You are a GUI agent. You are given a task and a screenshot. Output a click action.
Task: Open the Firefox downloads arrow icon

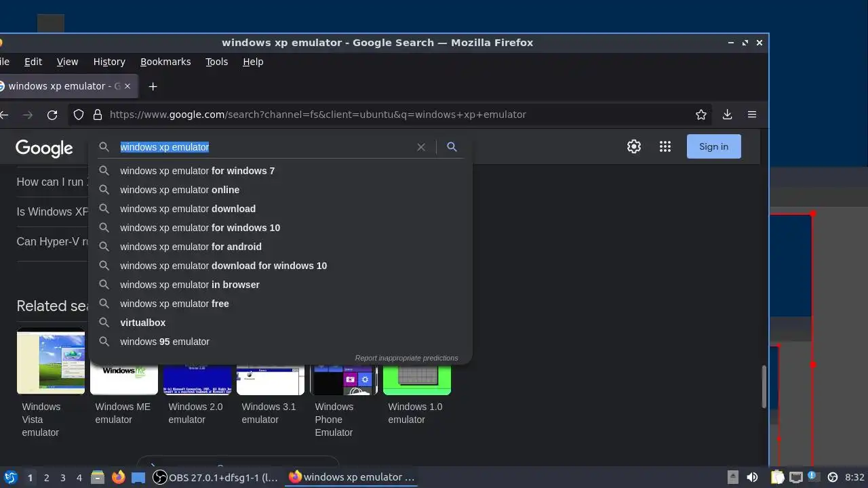[x=727, y=115]
